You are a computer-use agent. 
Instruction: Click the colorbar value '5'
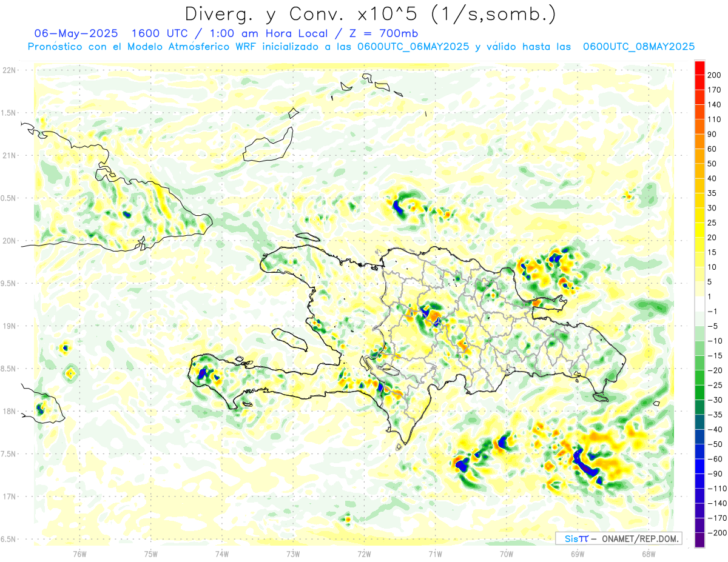710,282
